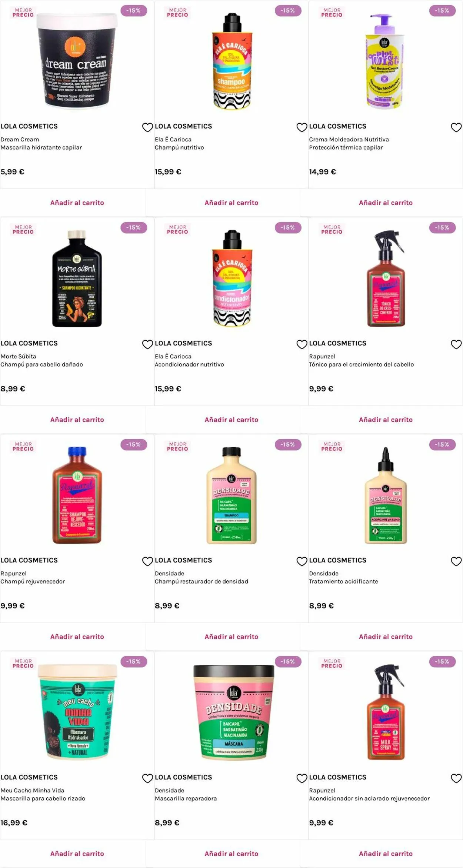463x868 pixels.
Task: Click heart icon for Densidade Mascarilla reparadora
Action: (x=302, y=778)
